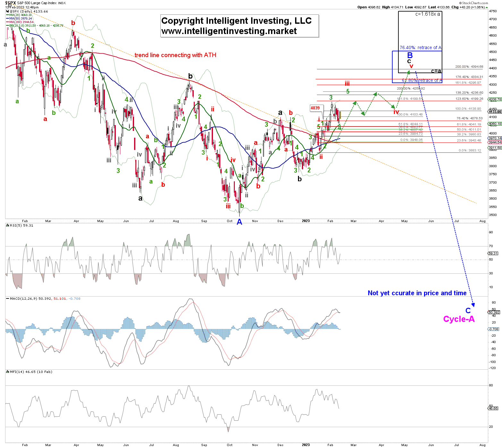Click the 4208.78 upper band axis tag
The image size is (502, 448).
495,99
